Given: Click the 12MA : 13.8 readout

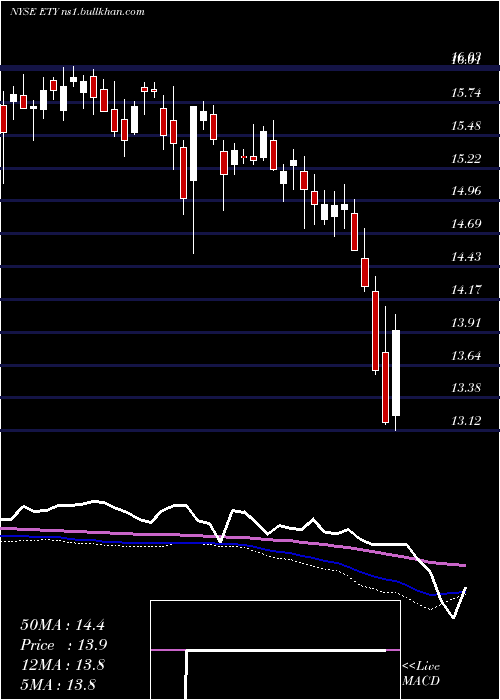Looking at the screenshot, I should 62,665.
